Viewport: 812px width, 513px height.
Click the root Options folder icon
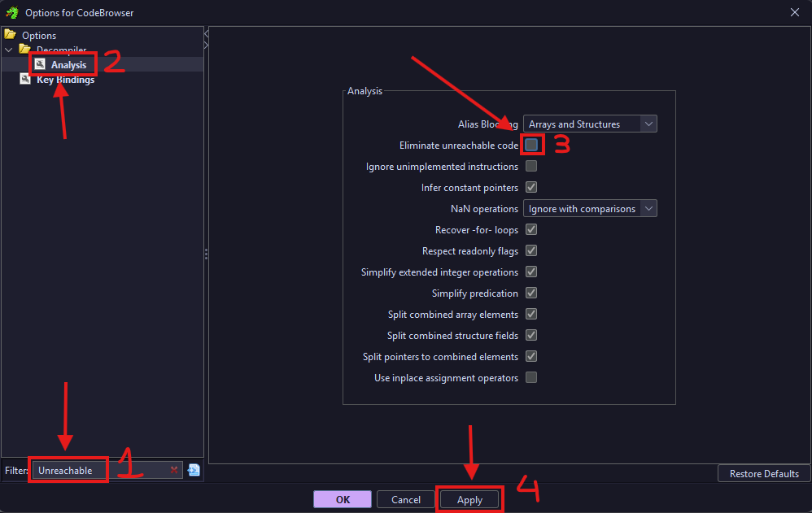tap(11, 35)
